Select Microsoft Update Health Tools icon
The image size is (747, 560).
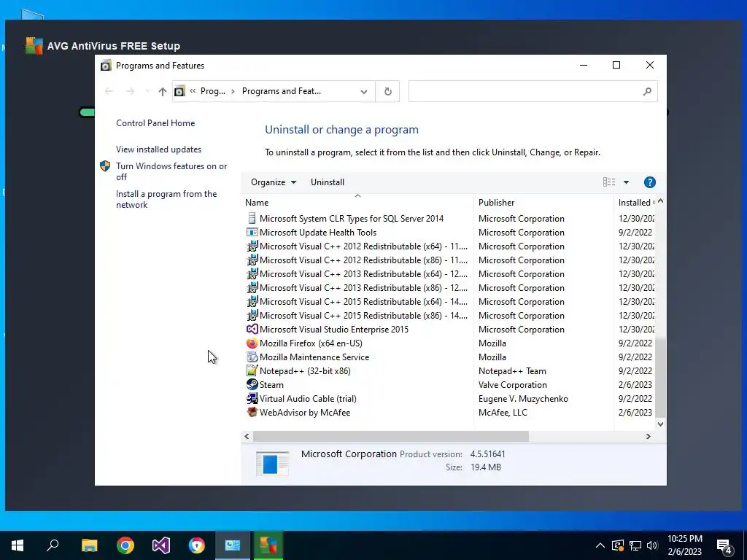click(252, 233)
